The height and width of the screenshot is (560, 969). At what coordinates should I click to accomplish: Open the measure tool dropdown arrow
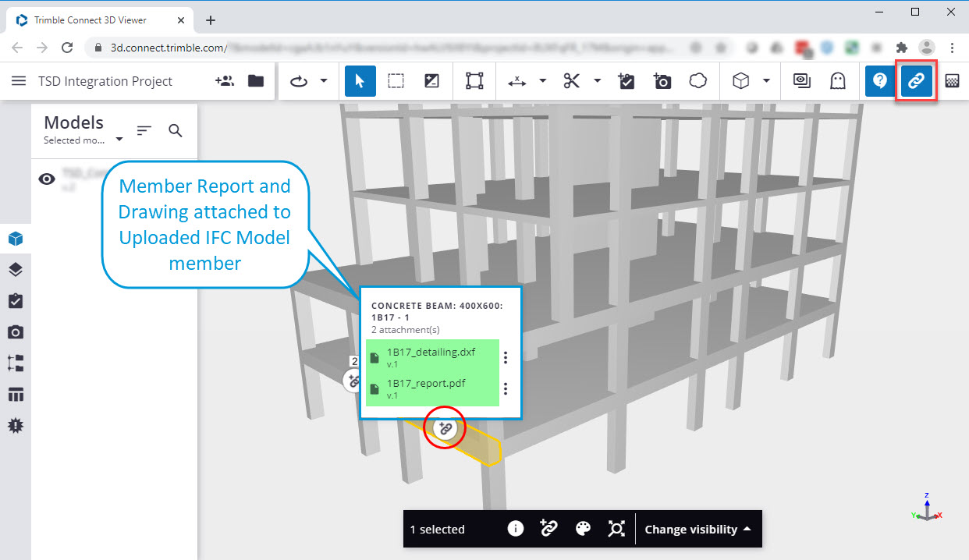click(x=543, y=80)
